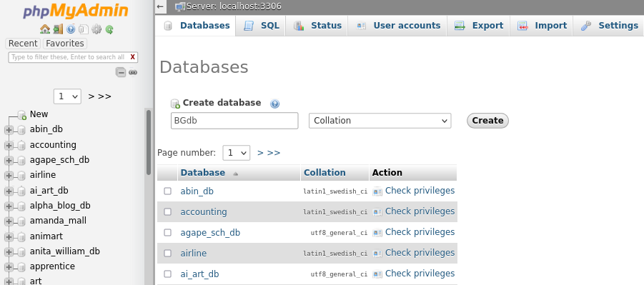Click Check privileges for agape_sch_db
This screenshot has height=285, width=644.
420,232
